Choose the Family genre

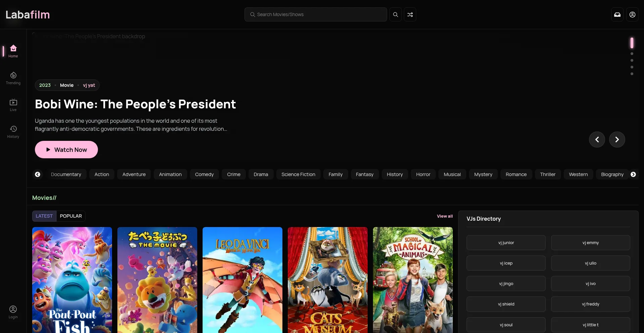[336, 174]
